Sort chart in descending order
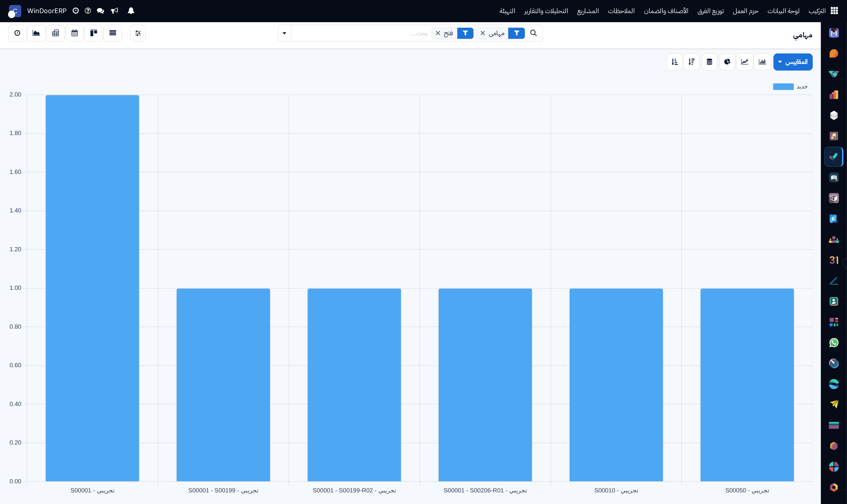 (x=691, y=62)
